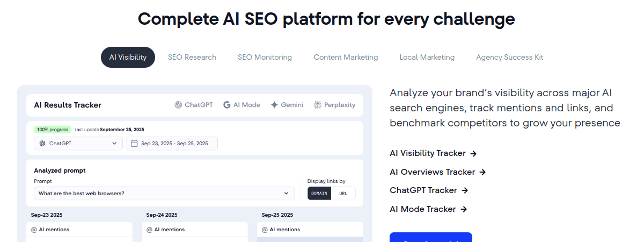
Task: Open the ChatGPT engine dropdown
Action: tap(78, 144)
